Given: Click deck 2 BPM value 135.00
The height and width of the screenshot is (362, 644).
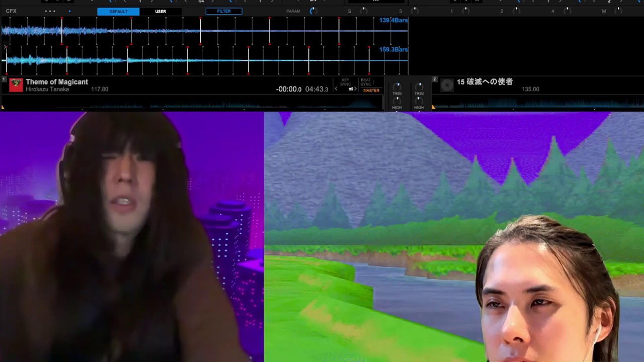Looking at the screenshot, I should [x=530, y=89].
